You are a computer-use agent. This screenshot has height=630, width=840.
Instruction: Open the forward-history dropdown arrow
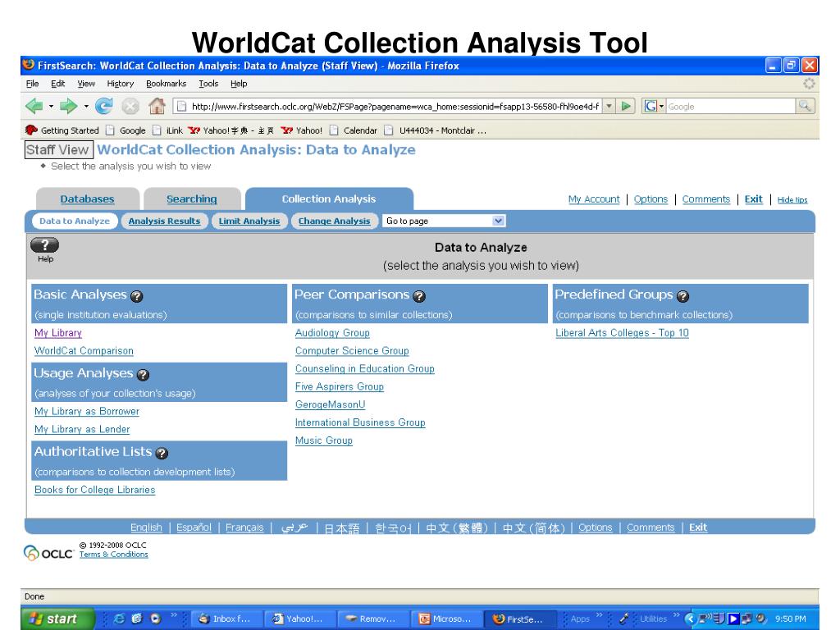click(86, 106)
